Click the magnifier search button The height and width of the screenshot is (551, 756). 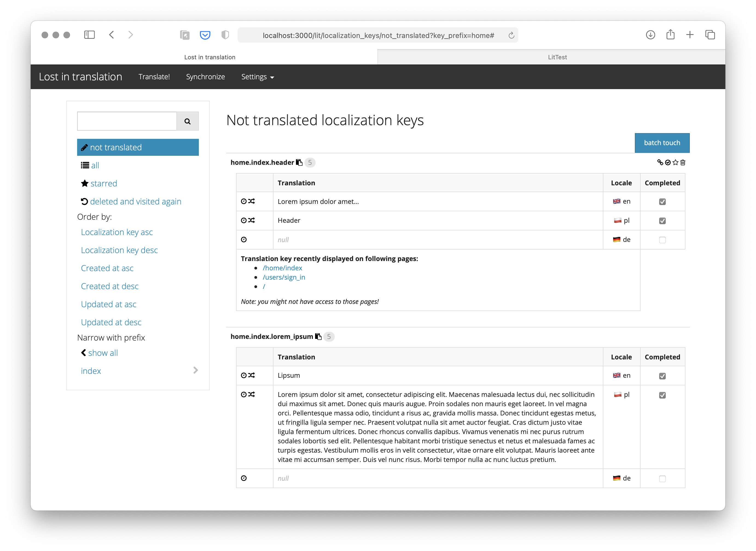[x=188, y=121]
